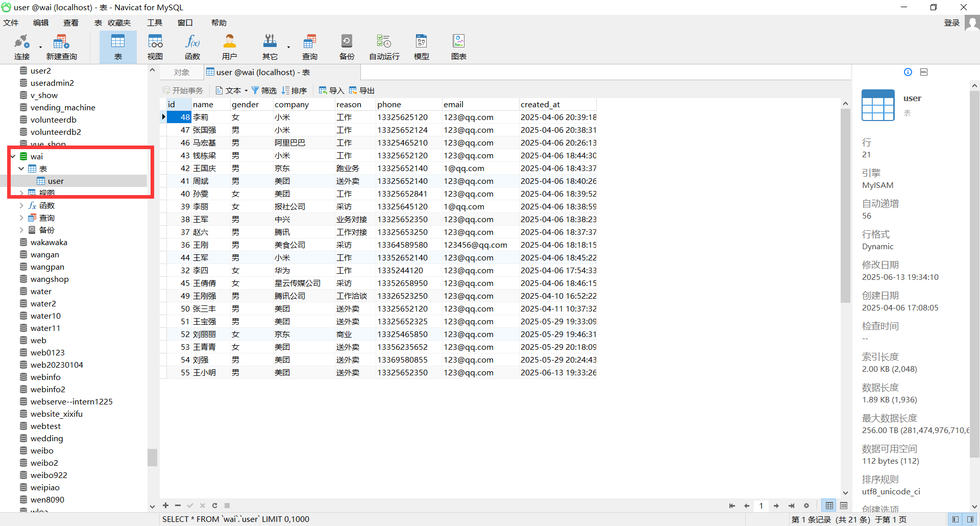Open the 用户 users toolbar button
Viewport: 980px width, 526px height.
[230, 47]
